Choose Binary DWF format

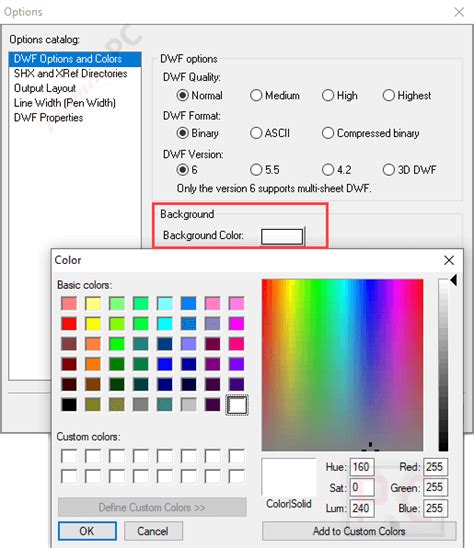pos(198,133)
